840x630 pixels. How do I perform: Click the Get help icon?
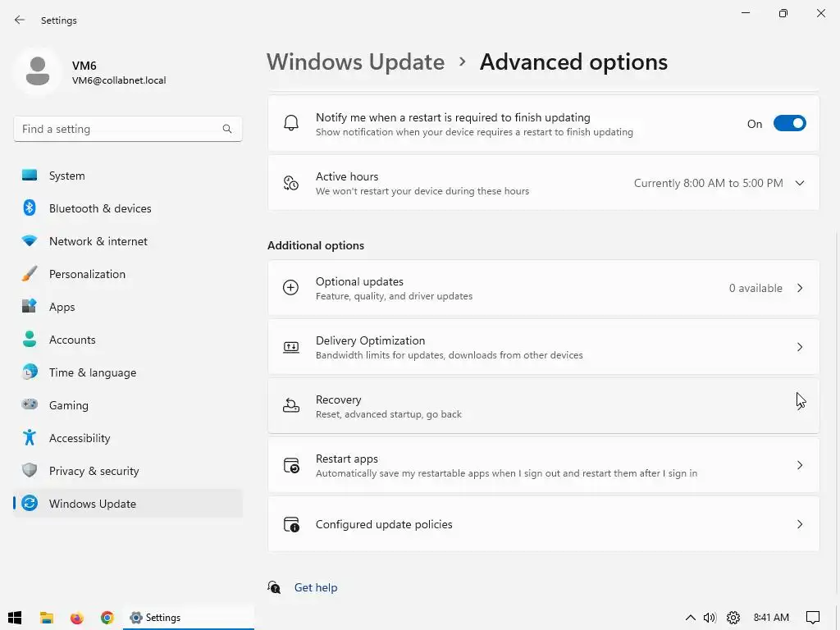274,587
